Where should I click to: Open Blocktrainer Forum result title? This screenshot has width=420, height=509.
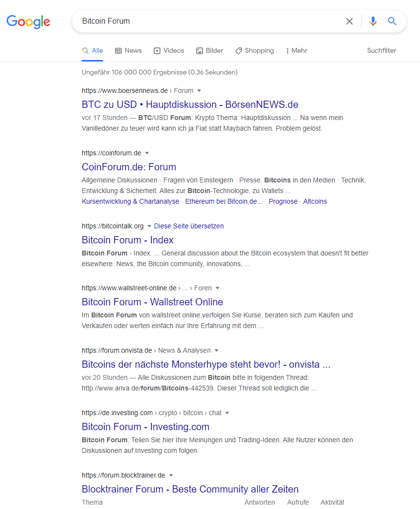point(190,489)
